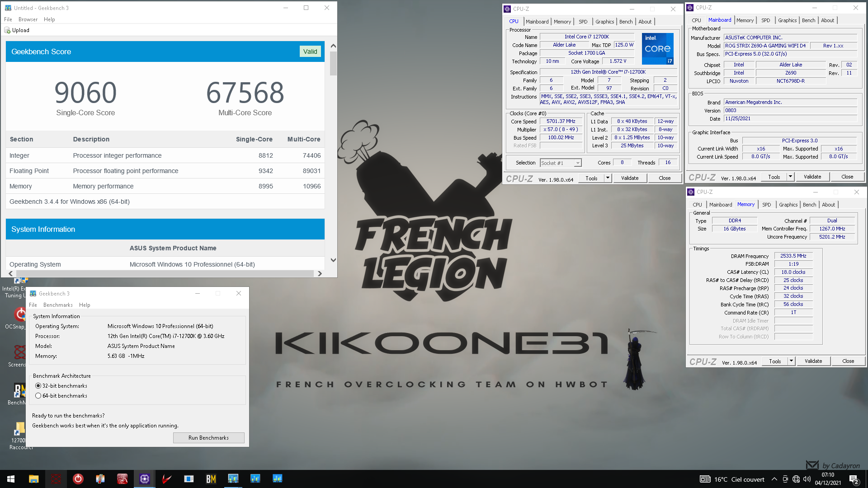Click the ROG STRIX Z690-A model field

pyautogui.click(x=766, y=46)
